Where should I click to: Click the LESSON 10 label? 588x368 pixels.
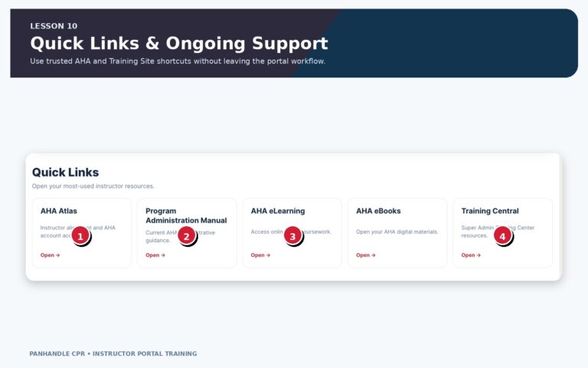click(54, 26)
